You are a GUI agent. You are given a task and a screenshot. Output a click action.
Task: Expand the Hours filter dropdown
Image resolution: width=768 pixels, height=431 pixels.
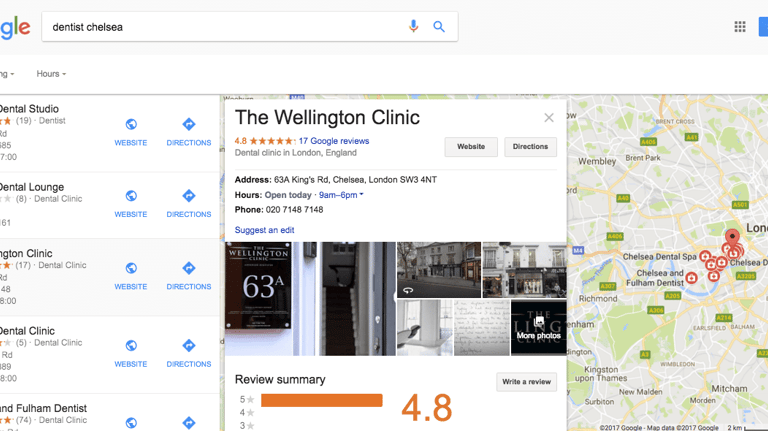[x=51, y=74]
